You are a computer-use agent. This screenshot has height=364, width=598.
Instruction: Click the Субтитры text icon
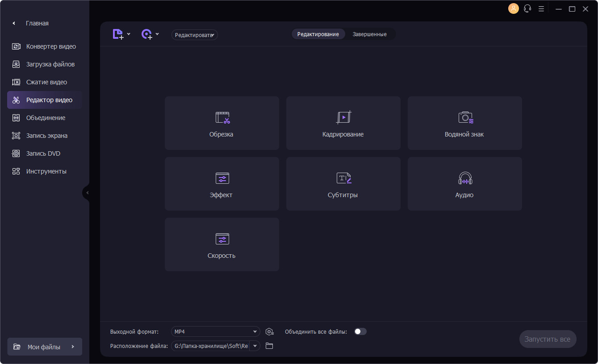click(344, 178)
